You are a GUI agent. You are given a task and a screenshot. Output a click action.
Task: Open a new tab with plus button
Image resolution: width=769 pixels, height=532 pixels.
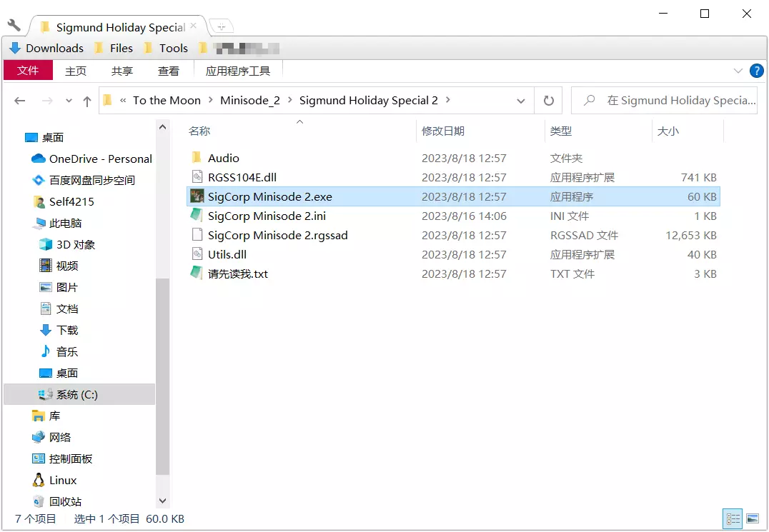tap(221, 26)
